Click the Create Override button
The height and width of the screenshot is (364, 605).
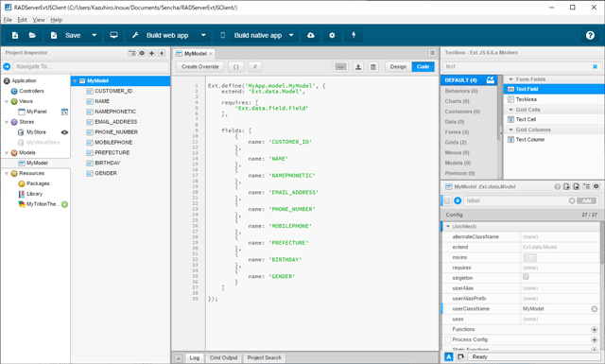(199, 67)
